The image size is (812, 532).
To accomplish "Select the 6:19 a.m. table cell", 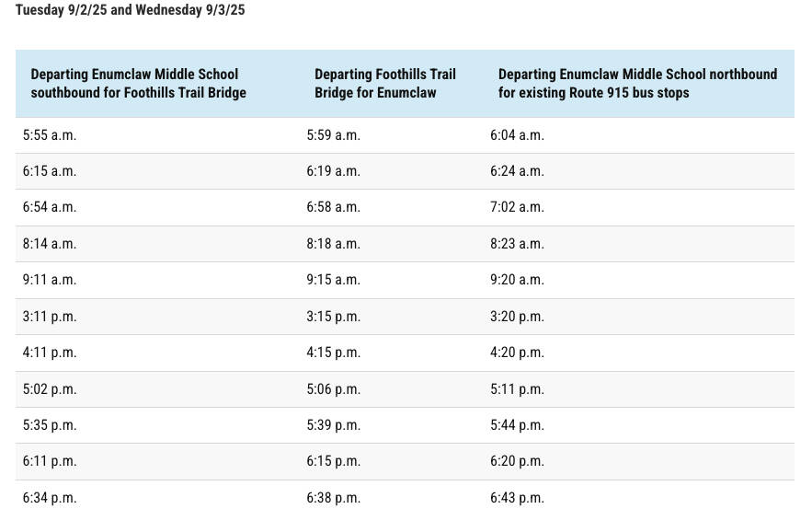I will (x=333, y=171).
